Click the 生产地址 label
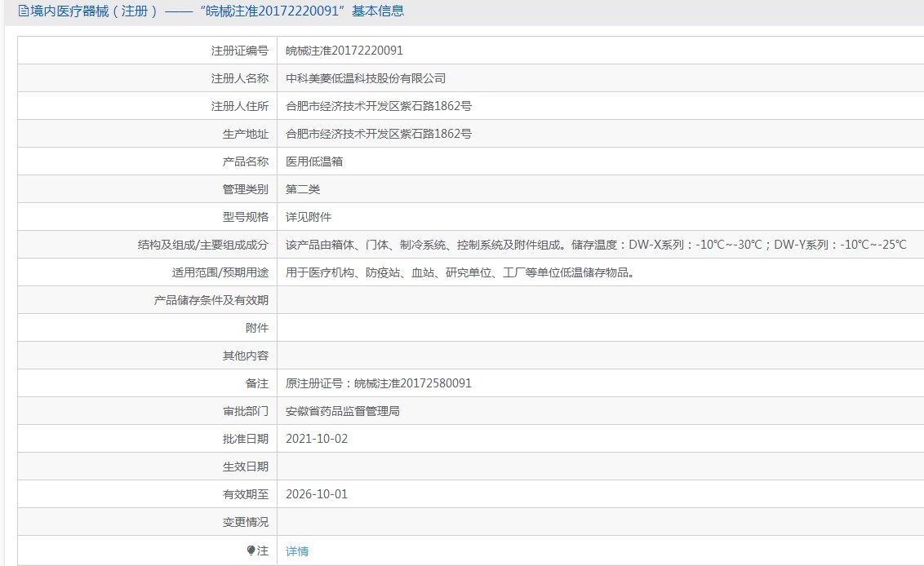Screen dimensions: 924x566 (246, 134)
